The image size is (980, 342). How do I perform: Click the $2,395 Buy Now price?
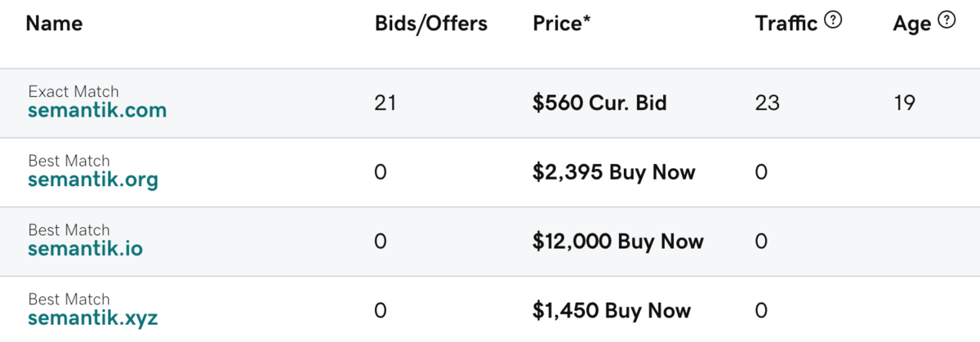[613, 172]
